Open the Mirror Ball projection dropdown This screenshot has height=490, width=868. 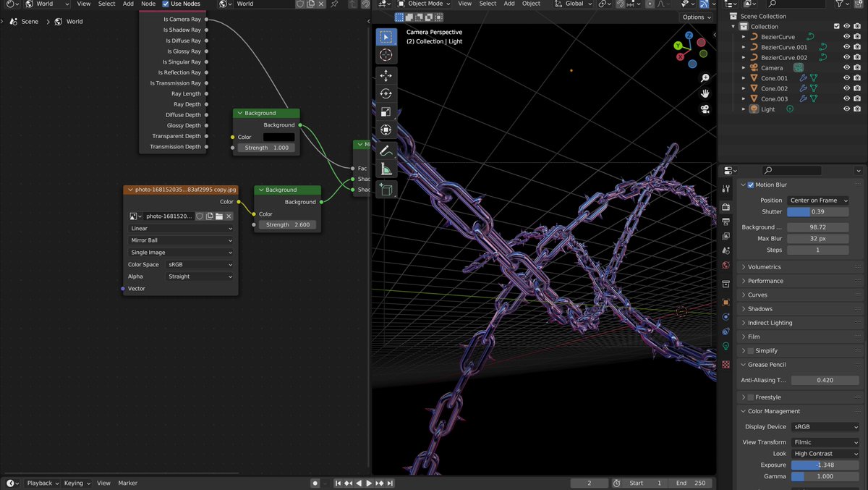[181, 240]
